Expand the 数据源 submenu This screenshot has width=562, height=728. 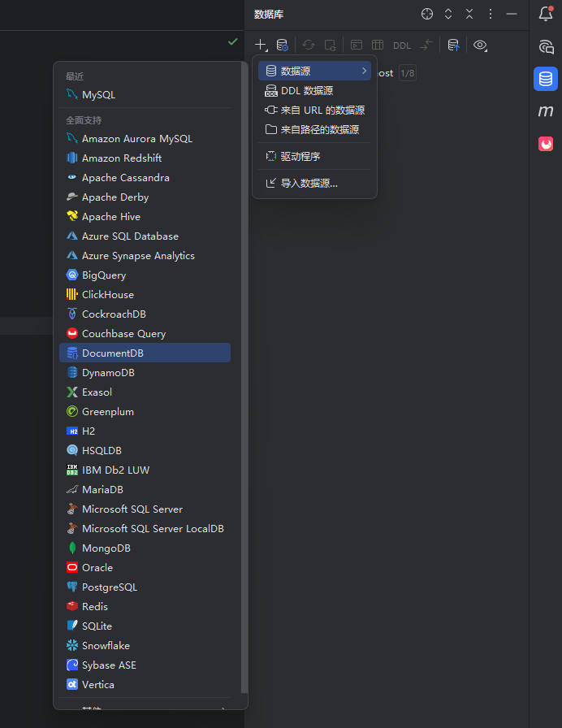[314, 71]
